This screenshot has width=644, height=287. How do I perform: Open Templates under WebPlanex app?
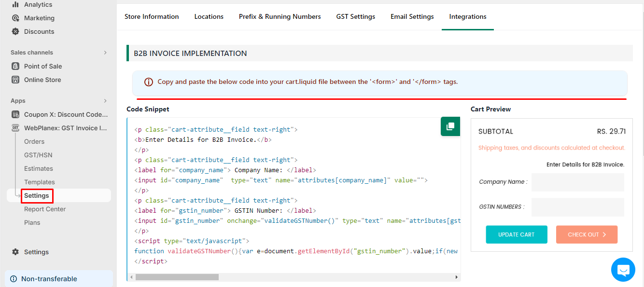tap(40, 182)
